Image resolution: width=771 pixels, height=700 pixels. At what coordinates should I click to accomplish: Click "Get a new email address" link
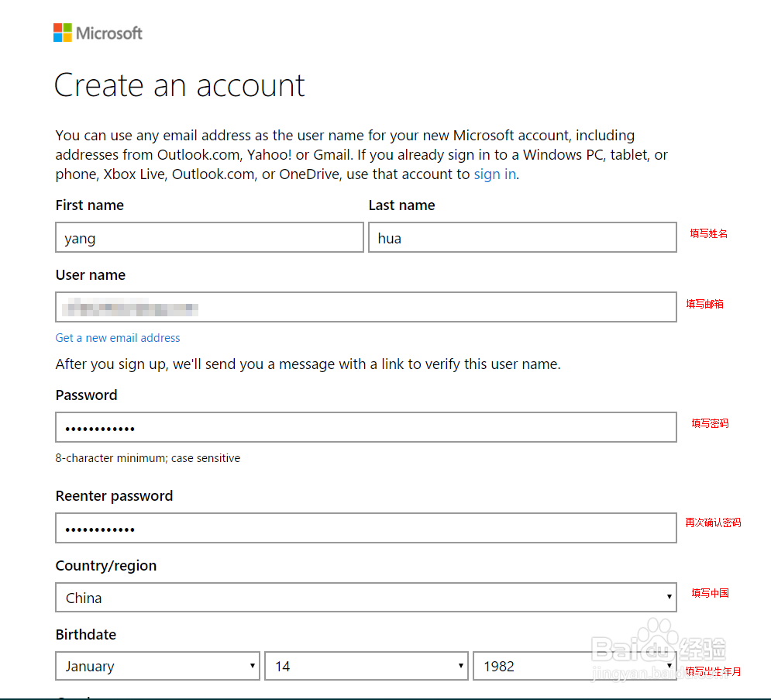118,338
